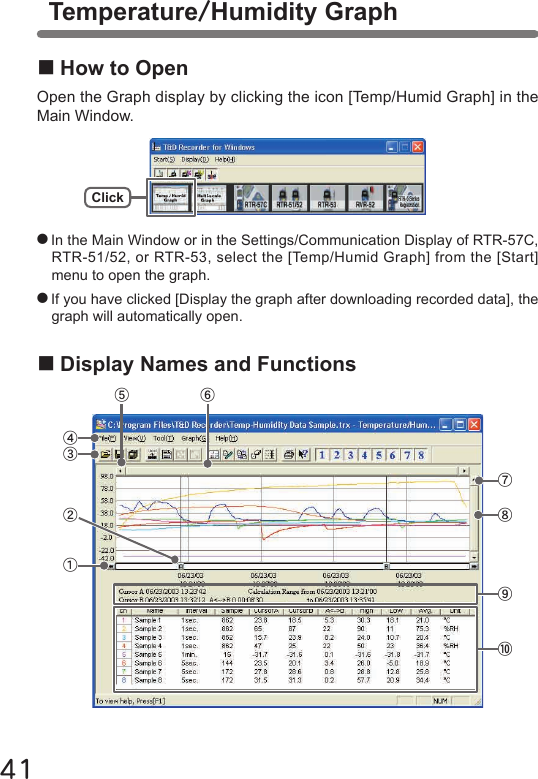The image size is (538, 779).
Task: Click status bar text 'To view help, Press[F1]'
Action: point(130,701)
